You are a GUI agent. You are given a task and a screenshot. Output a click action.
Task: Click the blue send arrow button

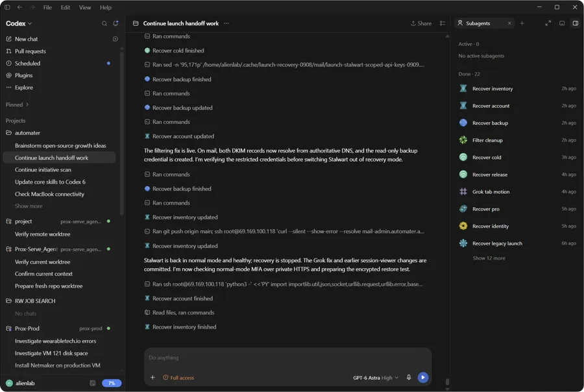coord(422,378)
